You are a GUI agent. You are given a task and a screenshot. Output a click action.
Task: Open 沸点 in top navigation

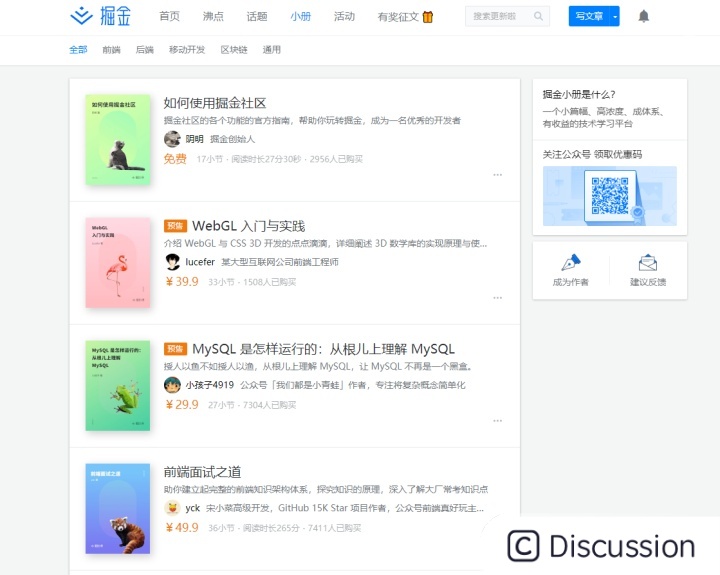213,17
